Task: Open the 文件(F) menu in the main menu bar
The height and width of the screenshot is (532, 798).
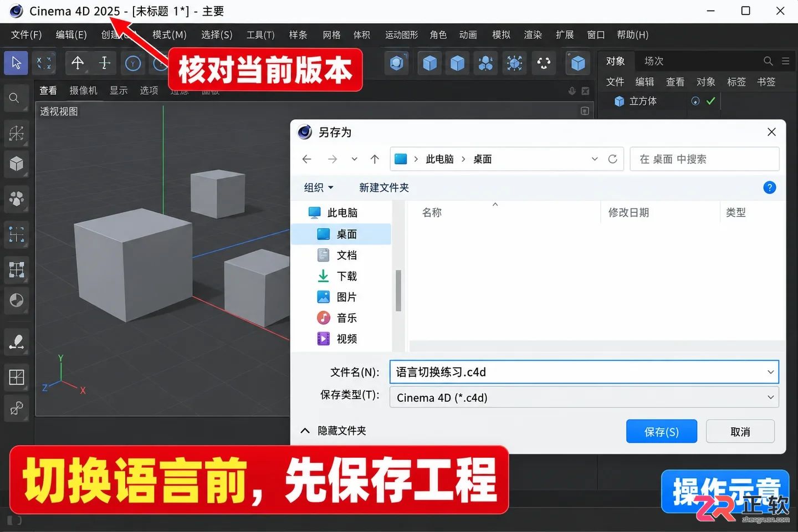Action: (26, 35)
